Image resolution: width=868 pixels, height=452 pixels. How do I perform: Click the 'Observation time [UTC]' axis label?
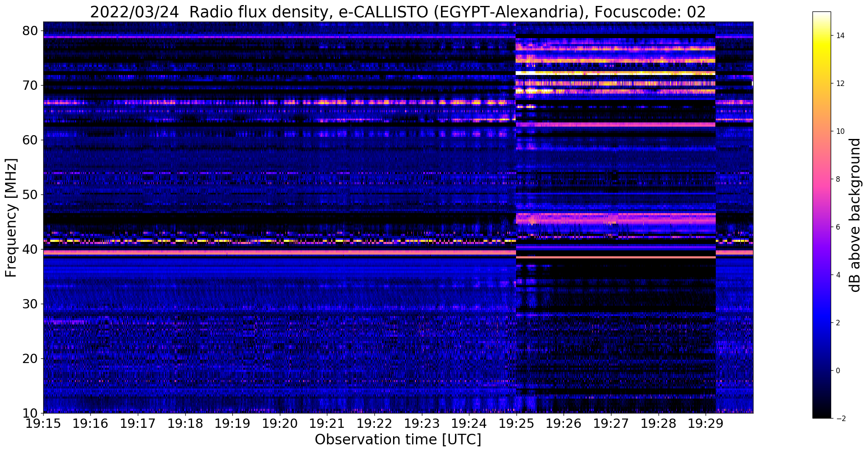tap(398, 440)
